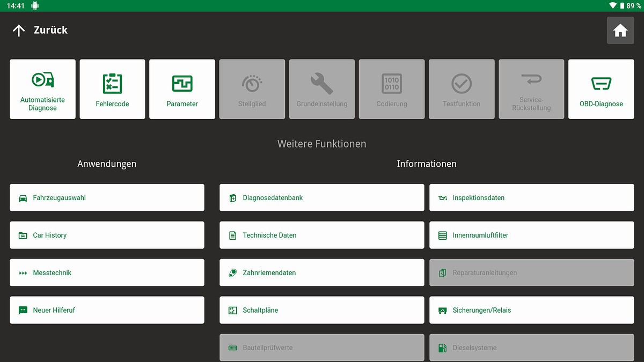View Technische Daten information
Screen dimensions: 644x362
pos(321,235)
